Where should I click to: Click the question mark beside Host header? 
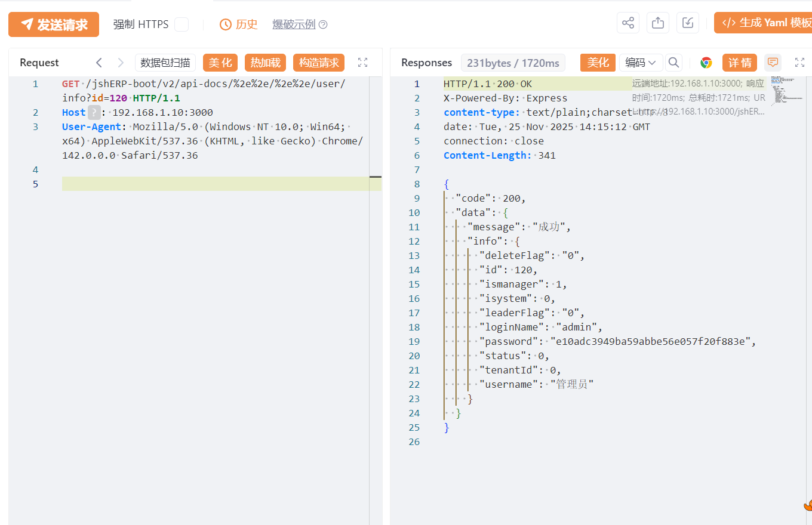[x=94, y=112]
